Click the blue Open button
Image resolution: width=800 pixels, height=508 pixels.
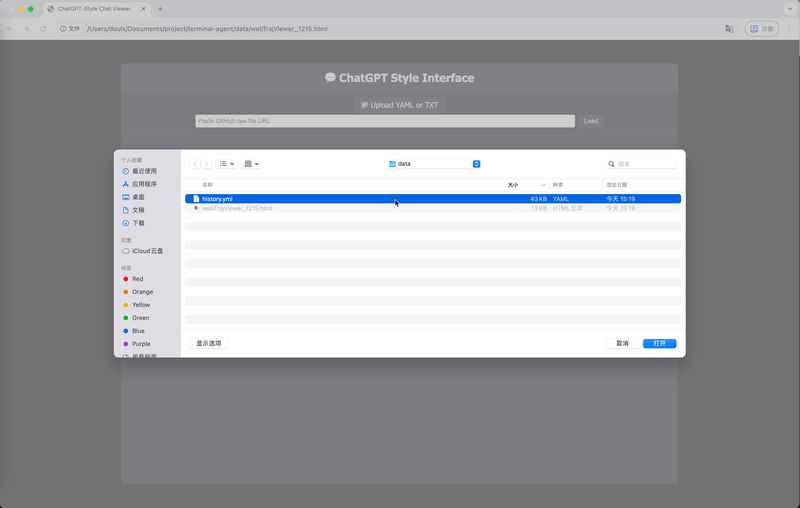click(x=660, y=343)
